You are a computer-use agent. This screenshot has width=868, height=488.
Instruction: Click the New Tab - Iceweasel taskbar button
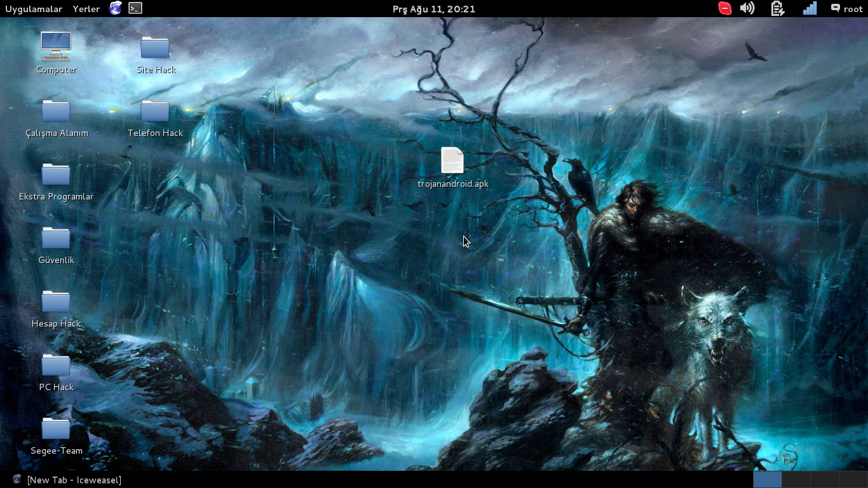pos(67,480)
